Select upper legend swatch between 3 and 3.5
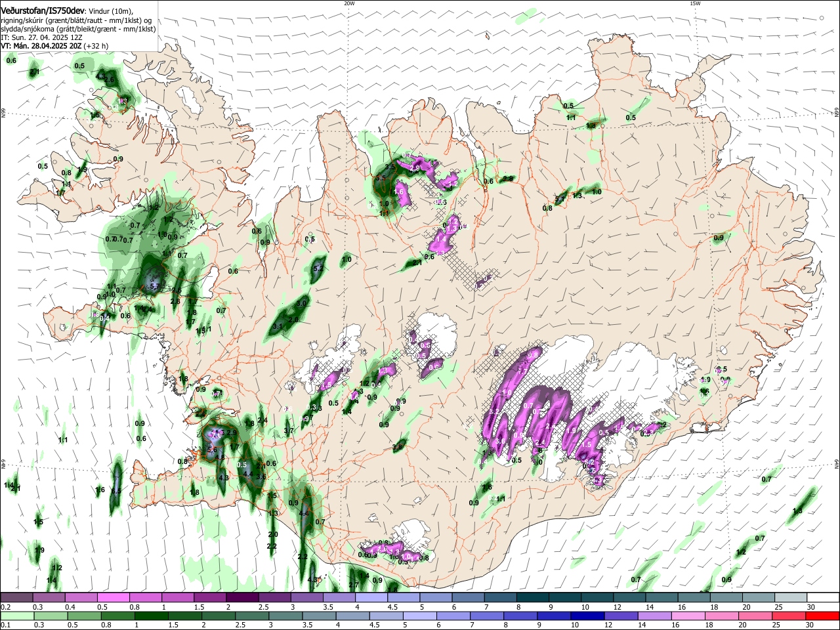Screen dimensions: 840x630 (x=307, y=598)
